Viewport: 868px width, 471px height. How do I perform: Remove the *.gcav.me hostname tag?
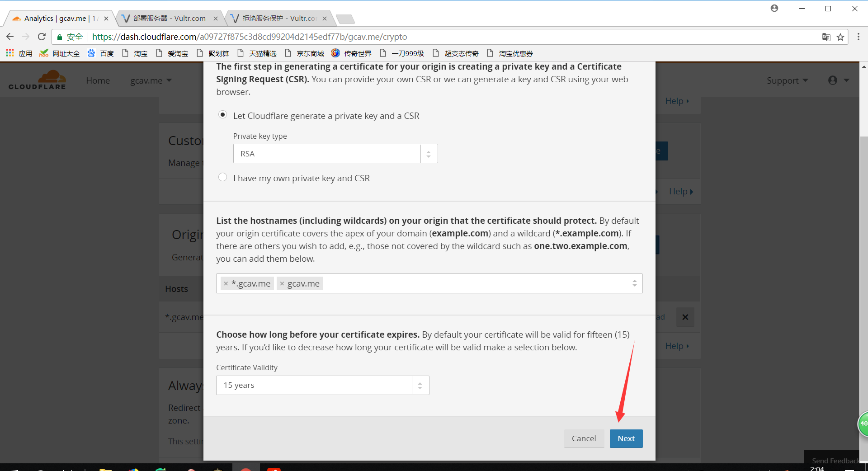click(226, 284)
